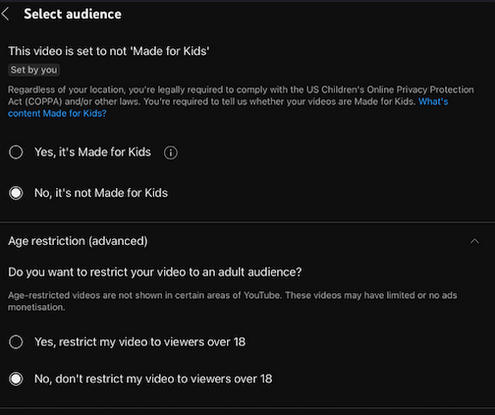Tap 'Yes, restrict my video to viewers over 18' text

[x=140, y=342]
